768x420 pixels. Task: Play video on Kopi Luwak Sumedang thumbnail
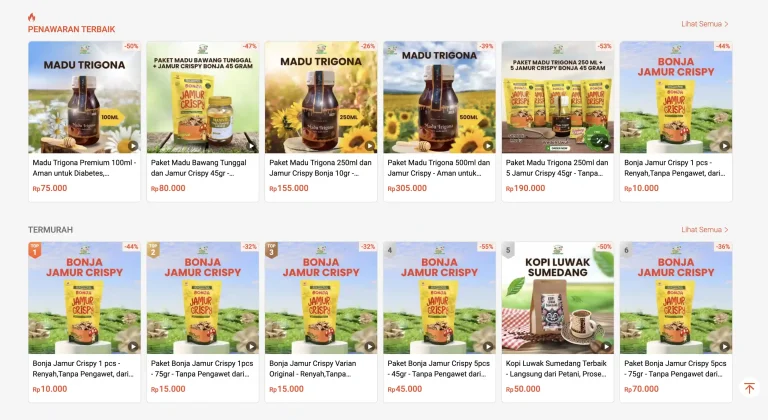[606, 346]
